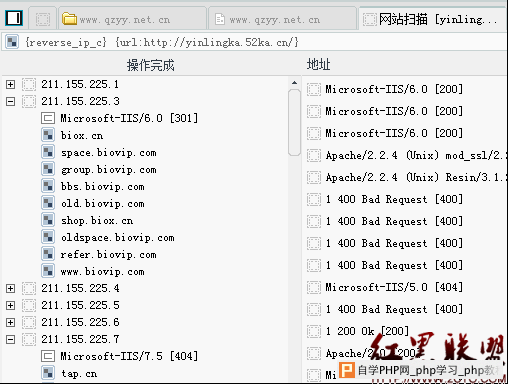Select the Microsoft-IIS/6.0 [301] entry
The image size is (508, 384).
coord(129,118)
